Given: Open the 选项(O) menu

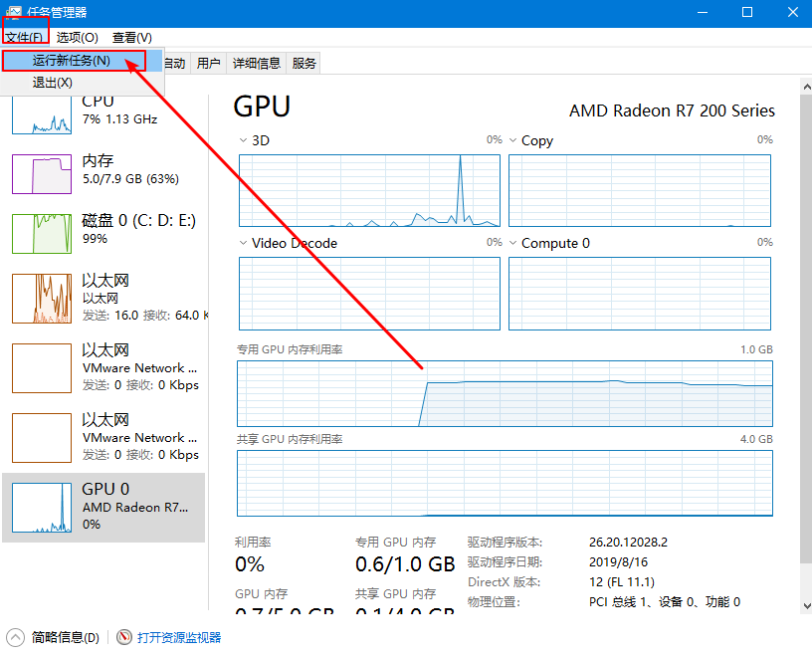Looking at the screenshot, I should pos(77,37).
